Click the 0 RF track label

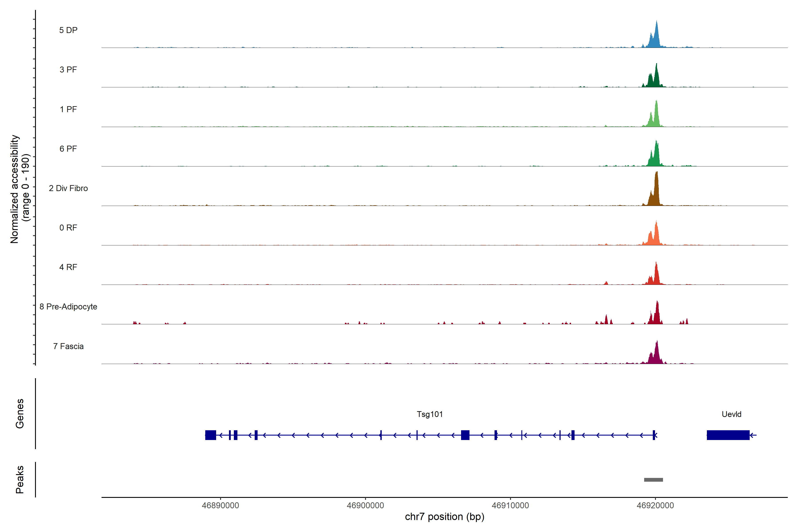coord(68,228)
